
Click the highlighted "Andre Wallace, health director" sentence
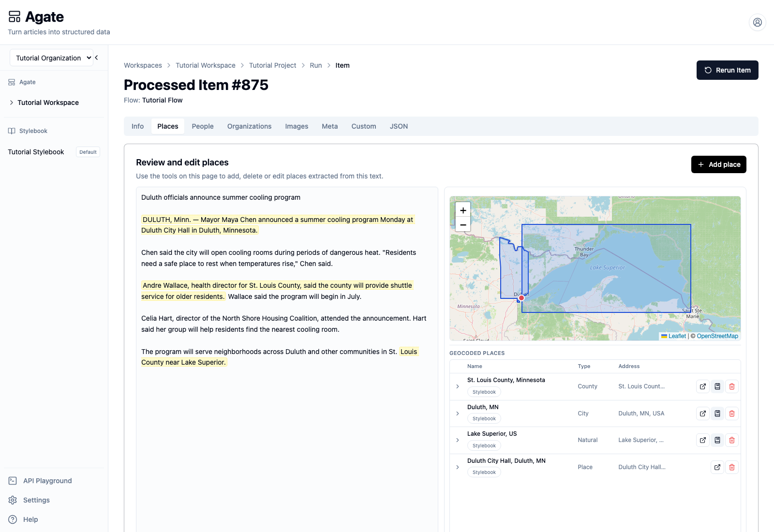coord(277,291)
